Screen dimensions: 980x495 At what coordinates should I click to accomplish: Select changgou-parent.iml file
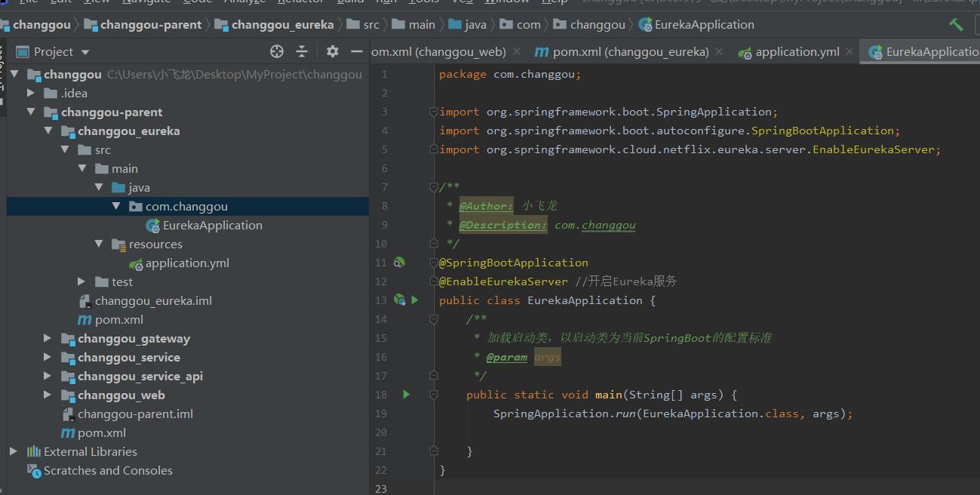point(127,414)
